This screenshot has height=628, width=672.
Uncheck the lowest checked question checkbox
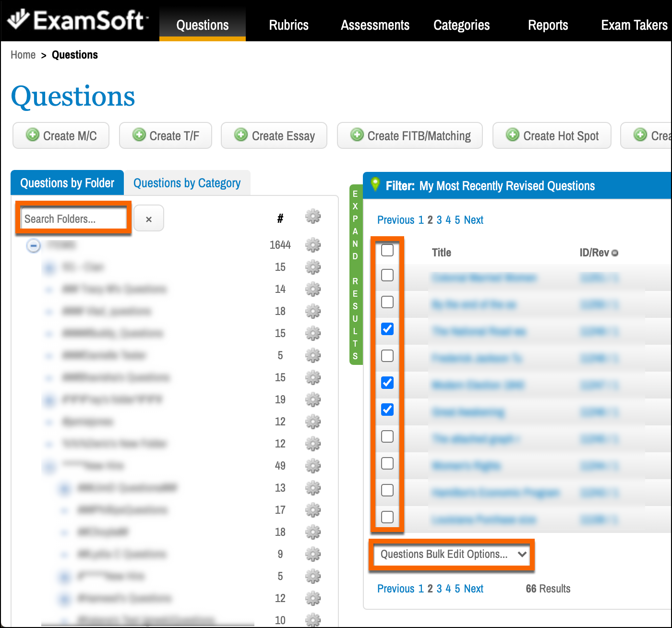click(x=387, y=410)
